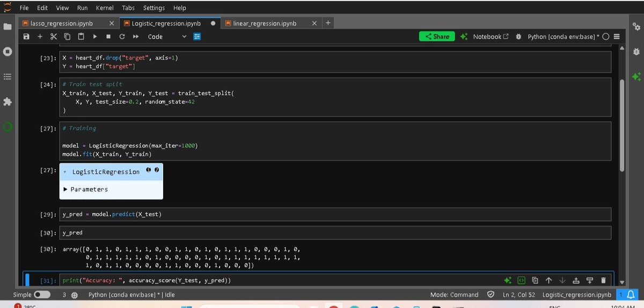Expand the Parameters disclosure triangle
Image resolution: width=644 pixels, height=308 pixels.
tap(65, 189)
